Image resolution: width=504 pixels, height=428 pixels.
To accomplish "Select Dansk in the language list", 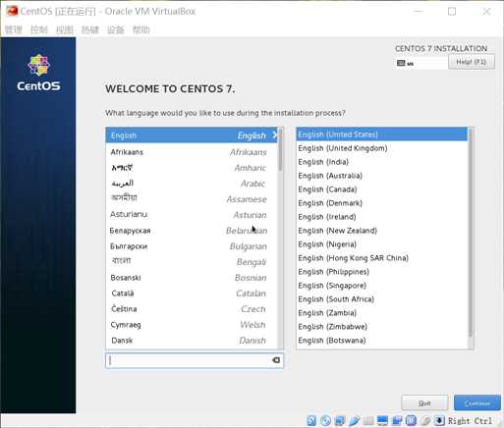I will 192,341.
